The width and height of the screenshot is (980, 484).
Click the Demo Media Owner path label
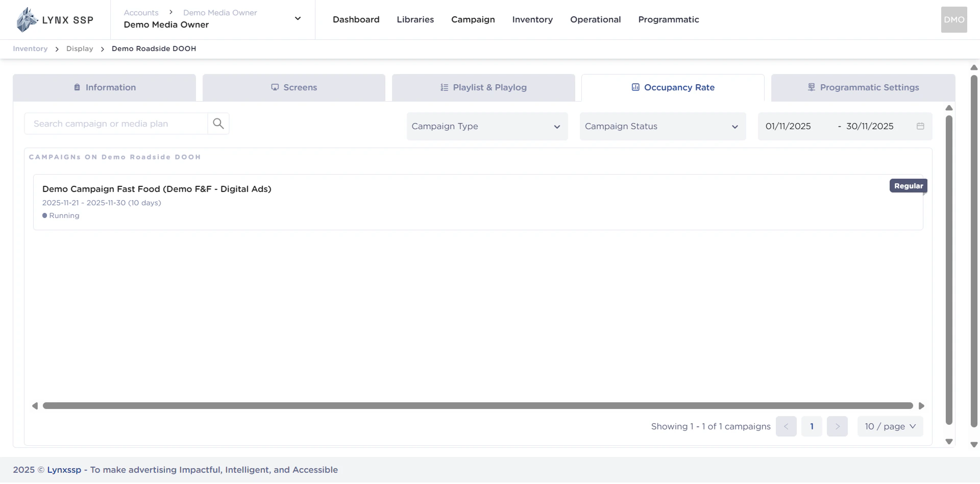[220, 13]
